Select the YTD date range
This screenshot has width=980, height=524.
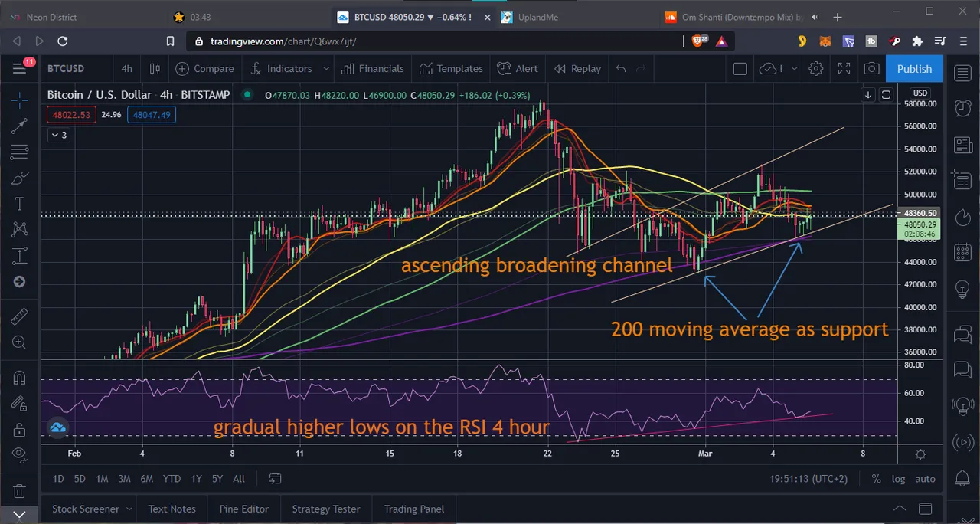(x=171, y=479)
